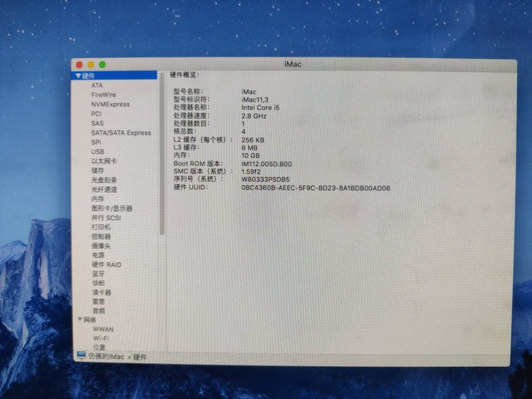532x399 pixels.
Task: Select 以太网卡 in the sidebar
Action: tap(104, 161)
